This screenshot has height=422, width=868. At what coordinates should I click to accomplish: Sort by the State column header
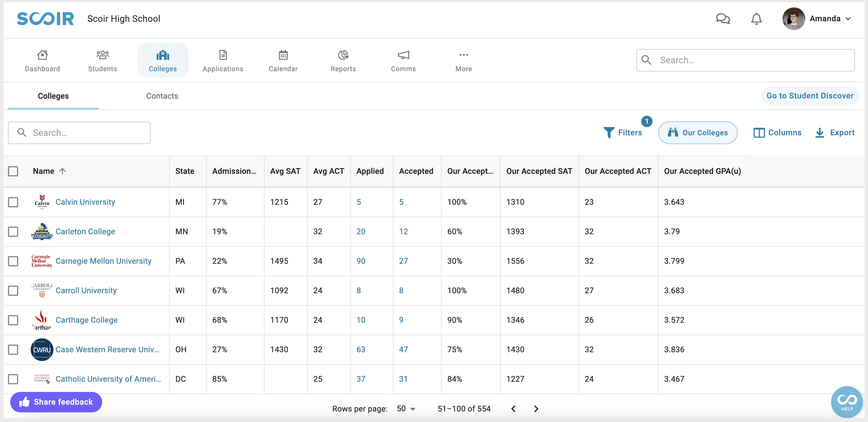[185, 171]
